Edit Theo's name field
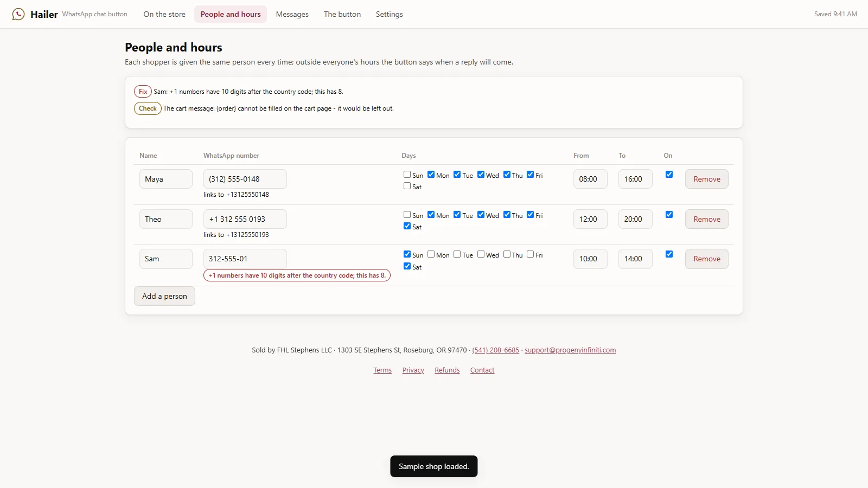 (x=166, y=219)
